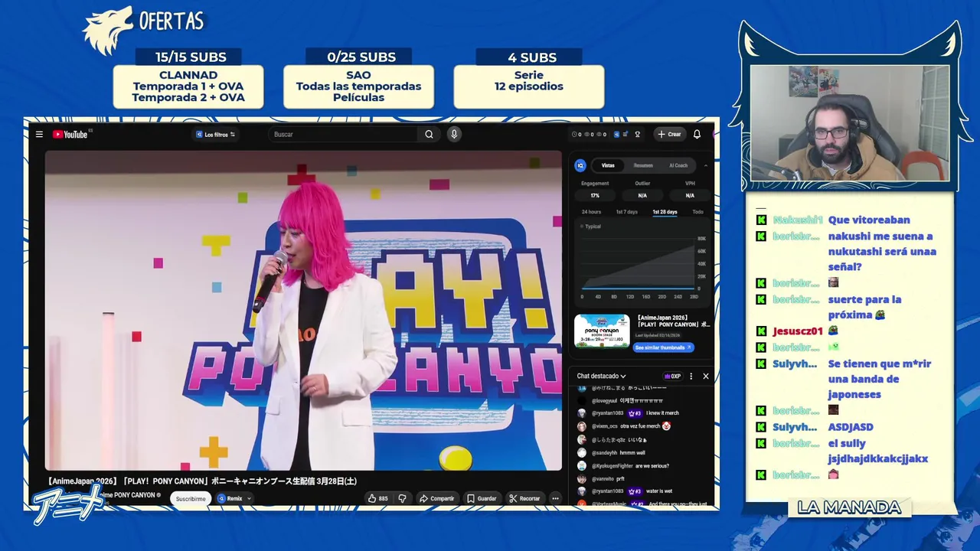This screenshot has width=980, height=551.
Task: Select the Todo range
Action: point(697,212)
